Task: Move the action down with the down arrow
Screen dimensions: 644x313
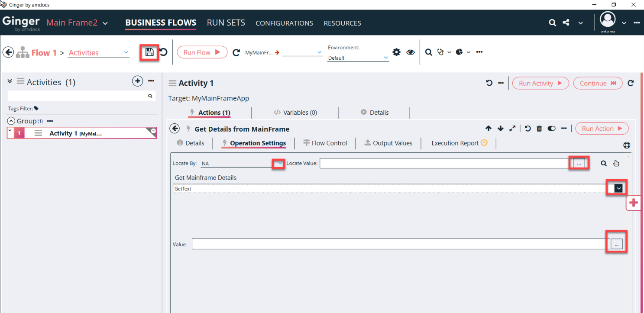Action: click(x=501, y=129)
